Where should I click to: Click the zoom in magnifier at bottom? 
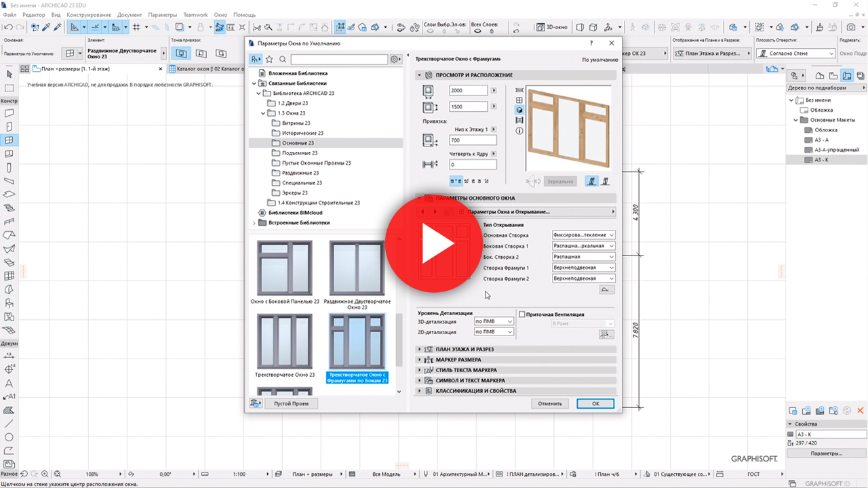tap(44, 474)
